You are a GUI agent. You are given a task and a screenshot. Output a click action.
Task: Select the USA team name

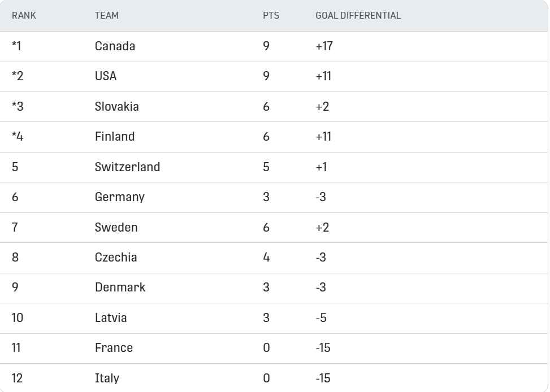click(106, 76)
